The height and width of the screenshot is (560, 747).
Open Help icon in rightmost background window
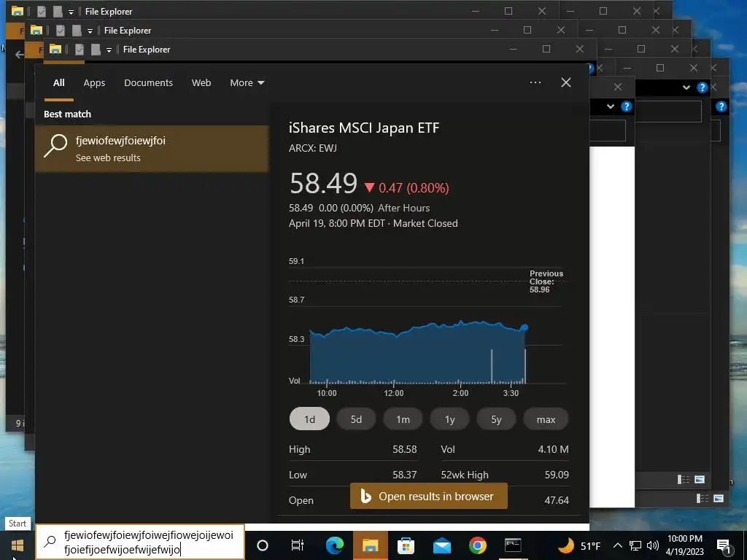pyautogui.click(x=721, y=106)
